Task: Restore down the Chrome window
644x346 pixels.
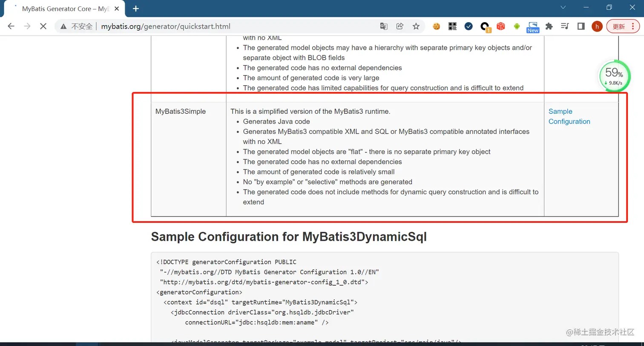Action: coord(609,7)
